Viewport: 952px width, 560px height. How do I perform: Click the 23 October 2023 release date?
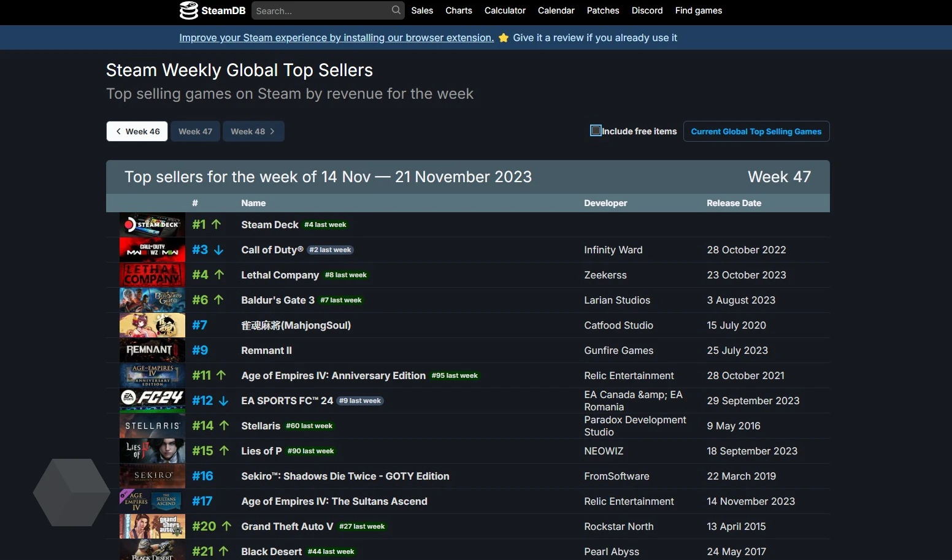[x=747, y=275]
